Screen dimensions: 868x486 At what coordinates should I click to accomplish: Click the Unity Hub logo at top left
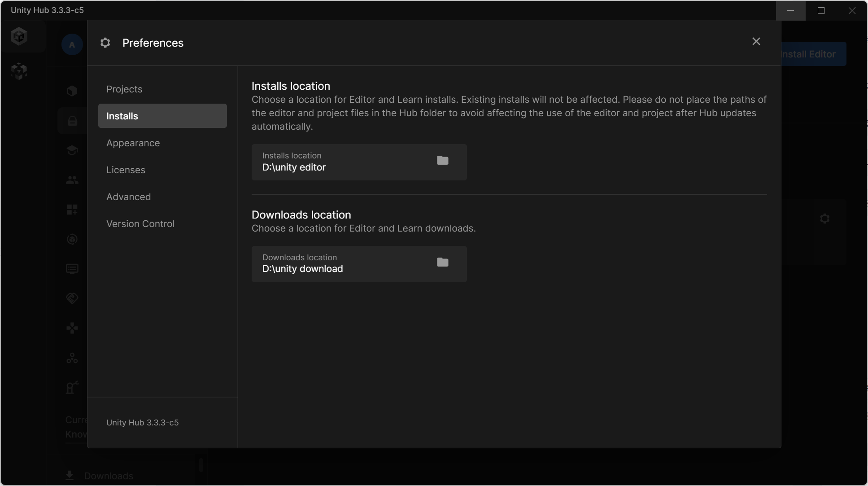coord(19,36)
